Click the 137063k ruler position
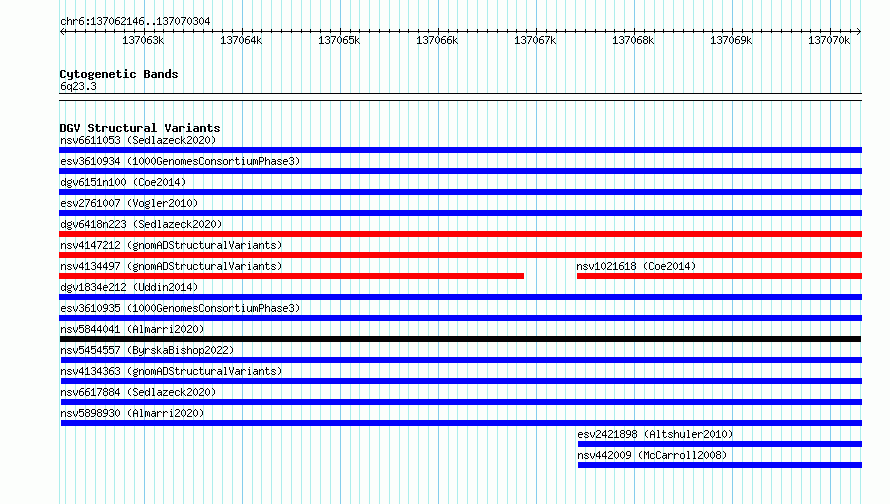This screenshot has width=890, height=504. click(143, 40)
